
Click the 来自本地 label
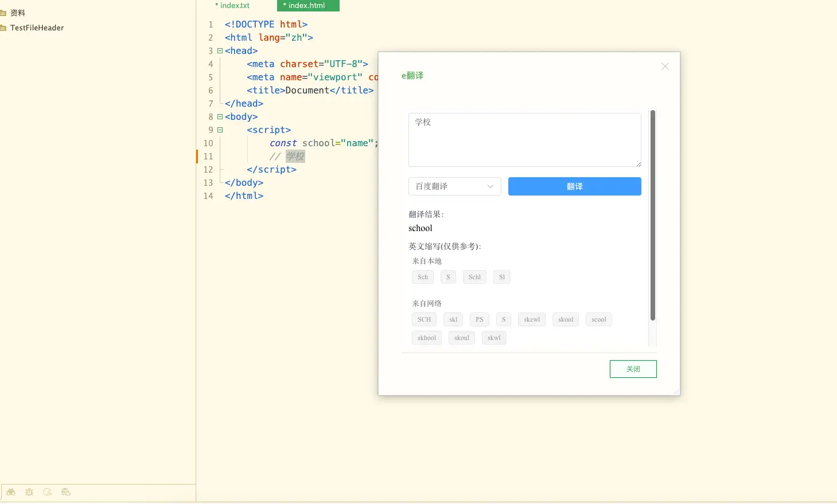(427, 261)
